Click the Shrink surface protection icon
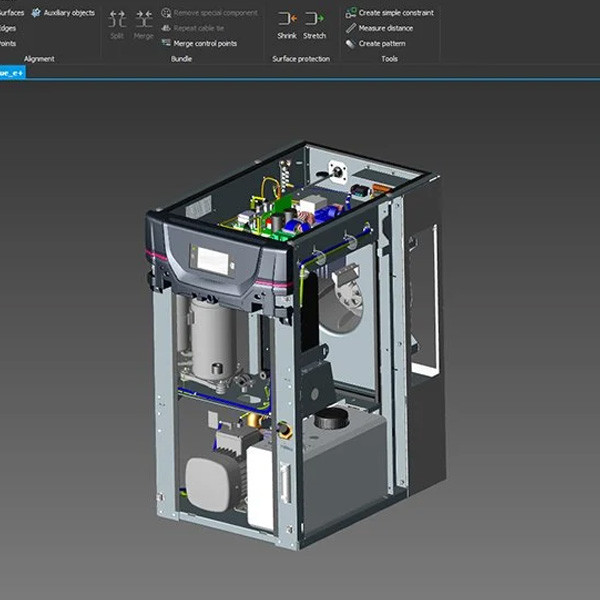600x600 pixels. coord(287,18)
